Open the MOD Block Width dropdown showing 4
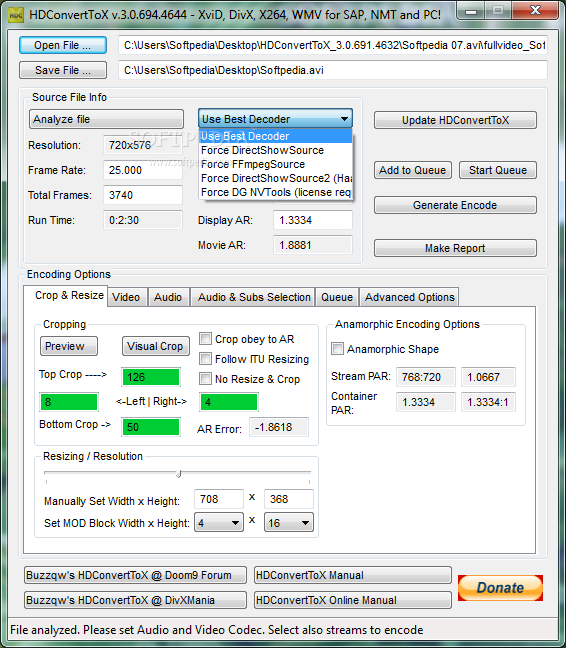This screenshot has width=566, height=648. 219,523
